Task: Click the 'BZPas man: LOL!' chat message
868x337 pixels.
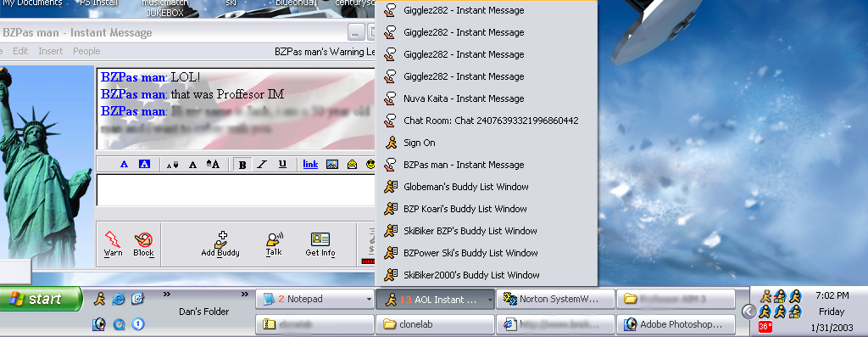Action: click(x=151, y=77)
